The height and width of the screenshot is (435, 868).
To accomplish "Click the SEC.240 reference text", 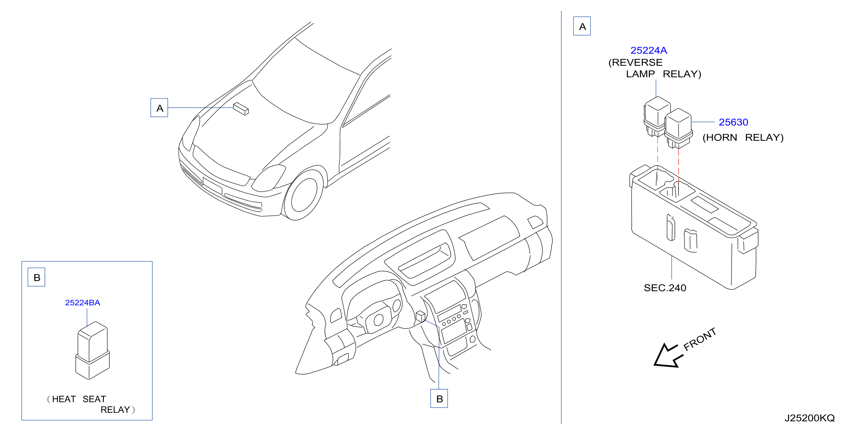I will coord(665,288).
